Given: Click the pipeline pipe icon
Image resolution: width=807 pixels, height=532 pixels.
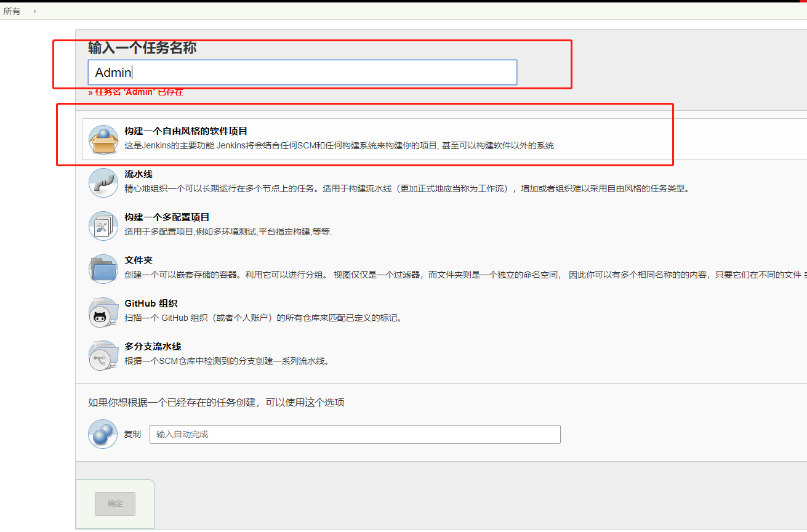Looking at the screenshot, I should [x=103, y=183].
